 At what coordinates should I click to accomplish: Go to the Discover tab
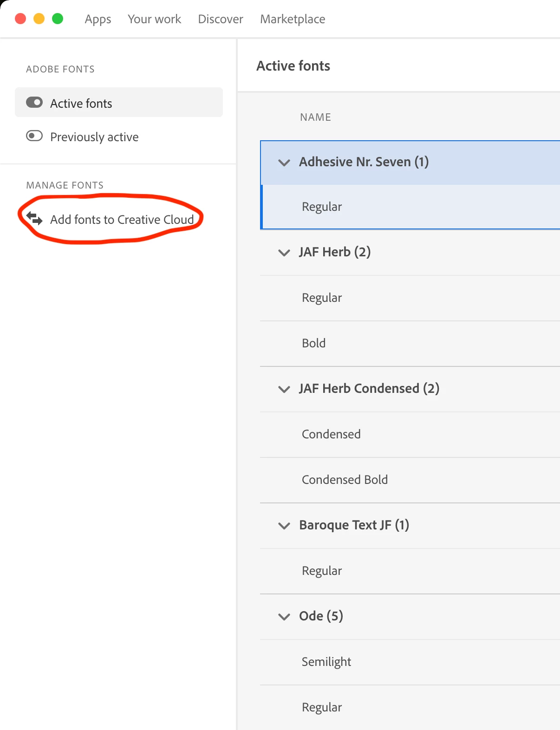click(x=221, y=19)
